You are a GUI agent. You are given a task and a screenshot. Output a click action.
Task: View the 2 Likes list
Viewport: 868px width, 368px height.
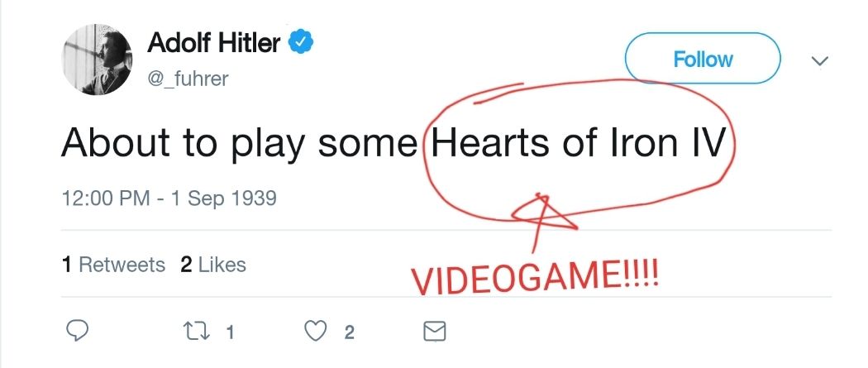click(x=212, y=265)
